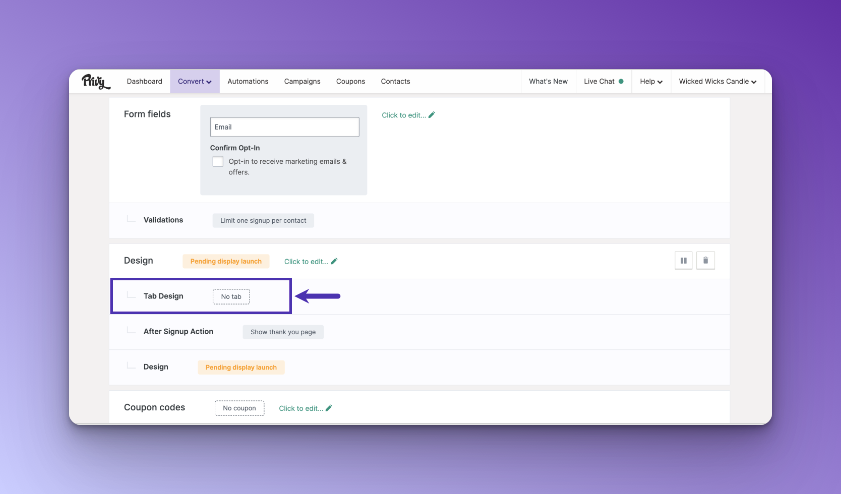Select the Validations row label
Viewport: 841px width, 494px height.
(163, 220)
